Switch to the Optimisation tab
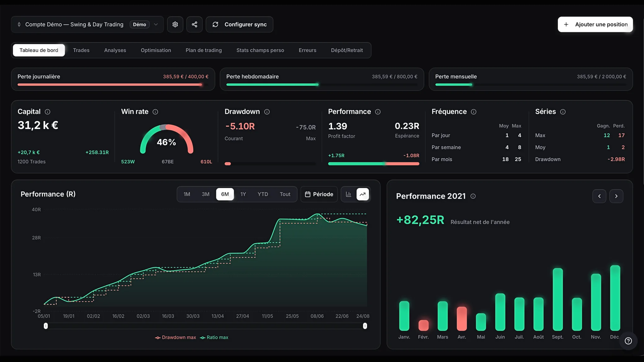The height and width of the screenshot is (362, 644). tap(156, 50)
